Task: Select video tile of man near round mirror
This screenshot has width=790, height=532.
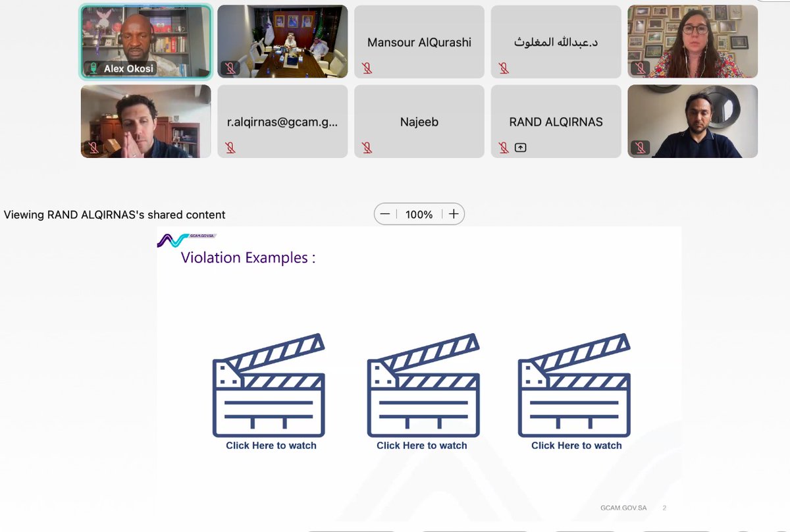Action: click(693, 121)
